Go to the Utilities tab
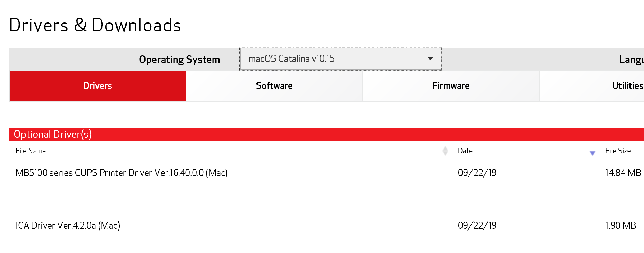 click(627, 86)
